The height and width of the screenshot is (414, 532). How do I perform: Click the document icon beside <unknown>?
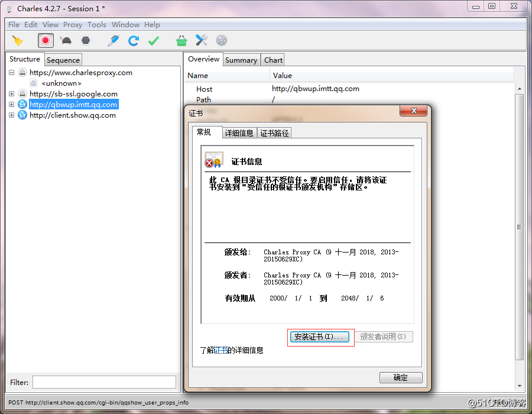coord(33,83)
